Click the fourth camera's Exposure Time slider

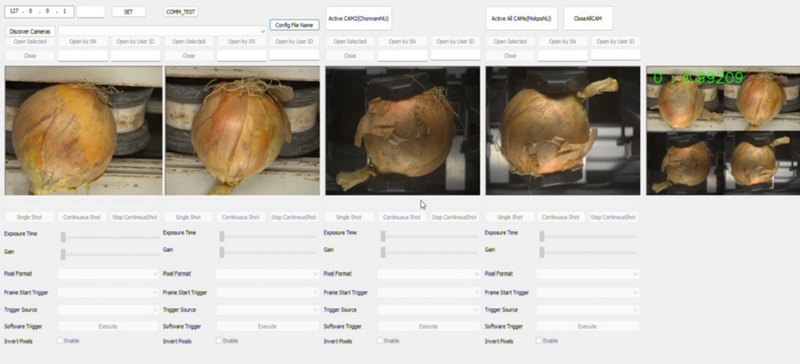pos(588,236)
